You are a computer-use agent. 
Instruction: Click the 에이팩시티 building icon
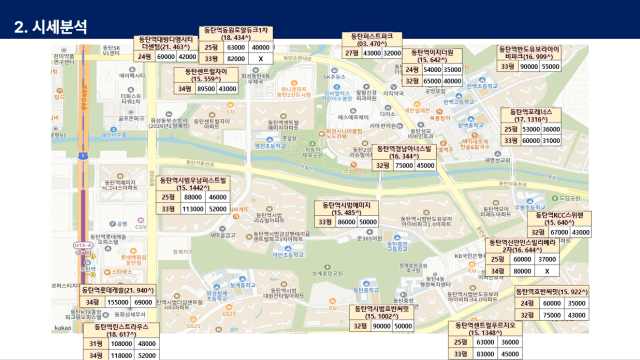pyautogui.click(x=132, y=70)
